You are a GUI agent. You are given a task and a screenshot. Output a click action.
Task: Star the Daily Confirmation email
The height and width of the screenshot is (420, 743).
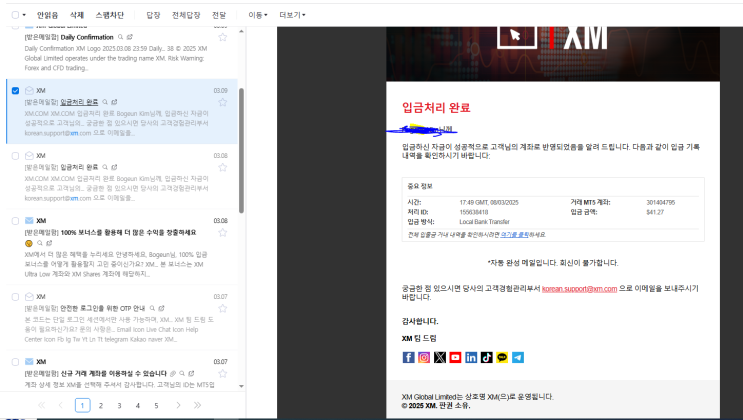click(x=223, y=37)
